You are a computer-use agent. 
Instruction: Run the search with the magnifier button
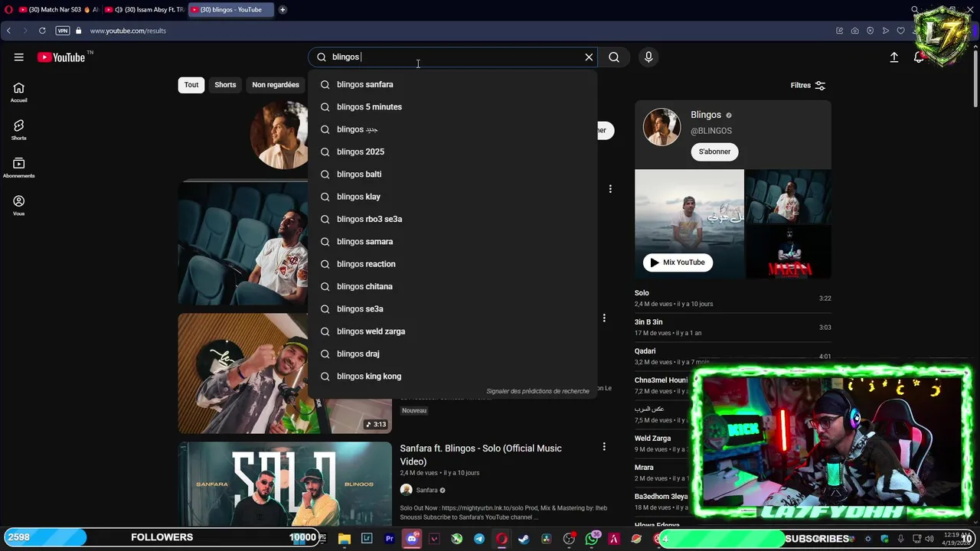[x=614, y=57]
